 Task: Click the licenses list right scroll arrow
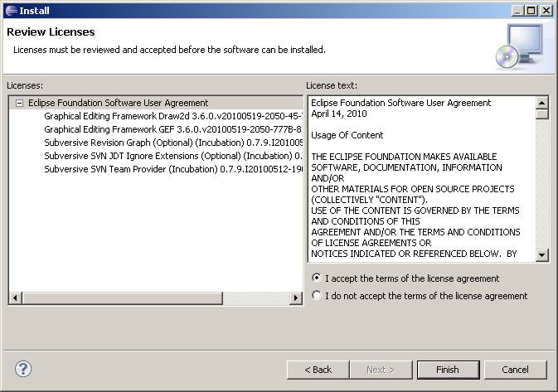tap(295, 298)
